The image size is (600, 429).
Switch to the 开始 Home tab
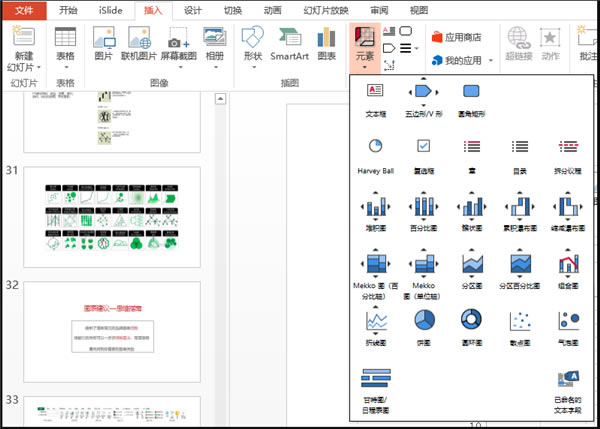coord(68,10)
